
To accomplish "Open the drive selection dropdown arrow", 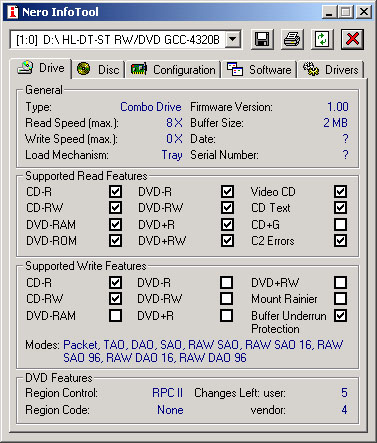I will coord(233,40).
